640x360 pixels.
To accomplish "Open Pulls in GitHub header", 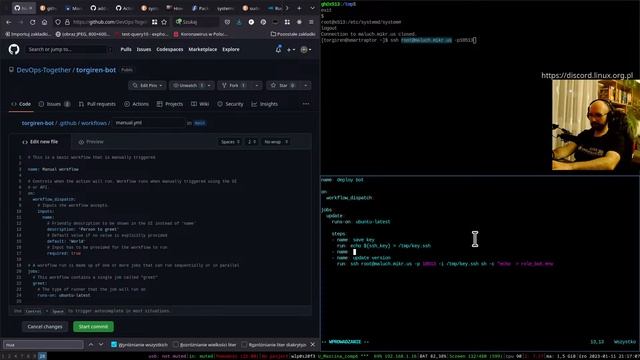I will coord(126,49).
